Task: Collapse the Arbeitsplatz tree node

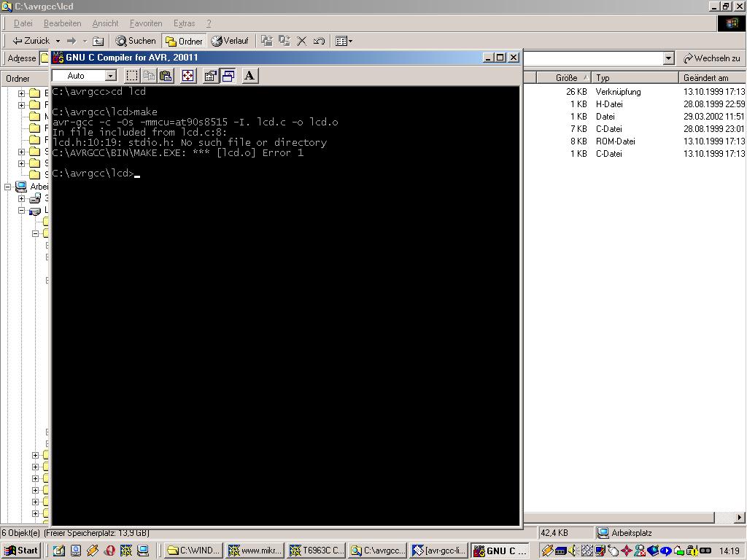Action: tap(7, 187)
